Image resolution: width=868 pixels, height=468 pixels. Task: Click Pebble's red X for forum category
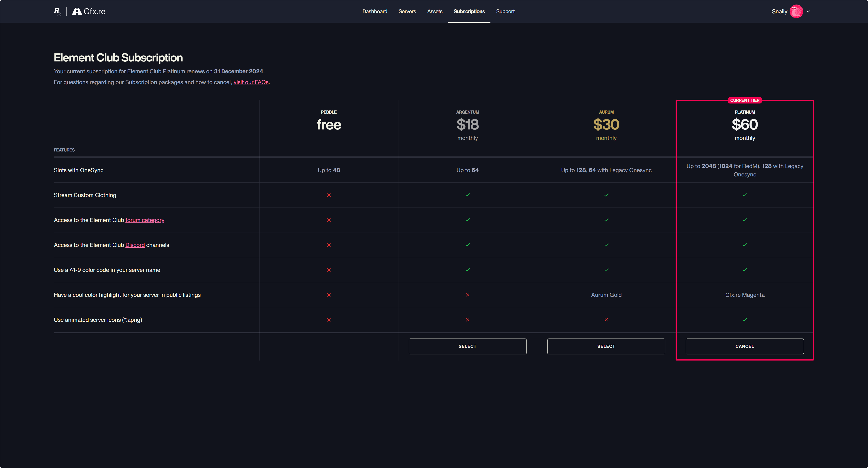329,220
